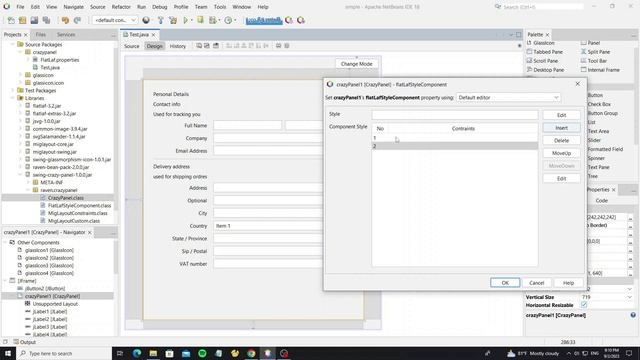Click the Build Project hammer icon
640x360 pixels.
pyautogui.click(x=160, y=20)
